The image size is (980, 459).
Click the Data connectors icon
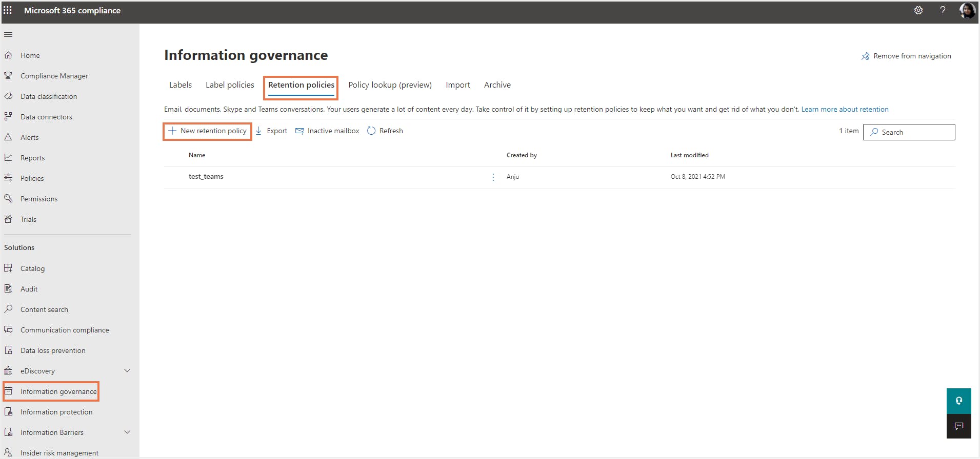pyautogui.click(x=8, y=117)
